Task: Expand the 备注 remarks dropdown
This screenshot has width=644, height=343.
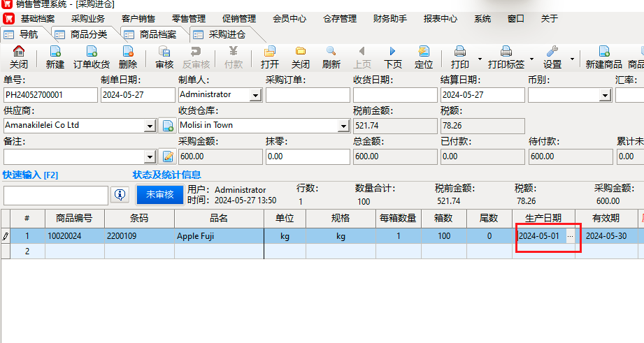Action: (150, 156)
